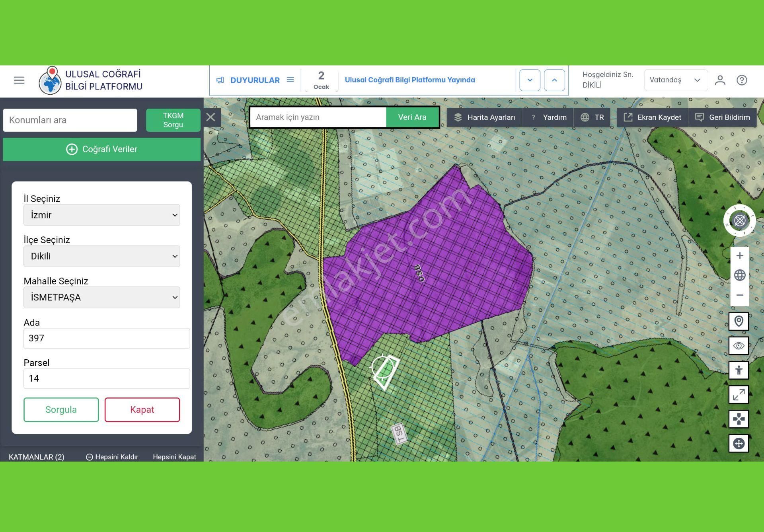764x532 pixels.
Task: Open the user profile icon
Action: [x=720, y=80]
